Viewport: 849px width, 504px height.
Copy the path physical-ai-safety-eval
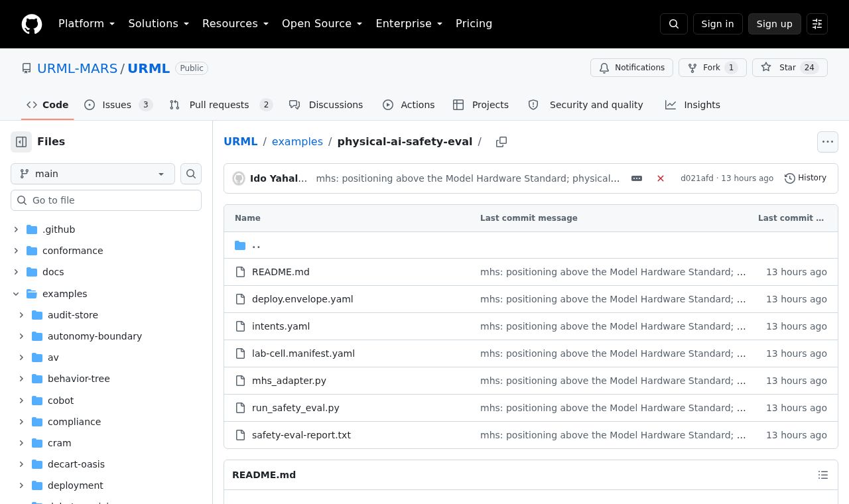point(501,142)
